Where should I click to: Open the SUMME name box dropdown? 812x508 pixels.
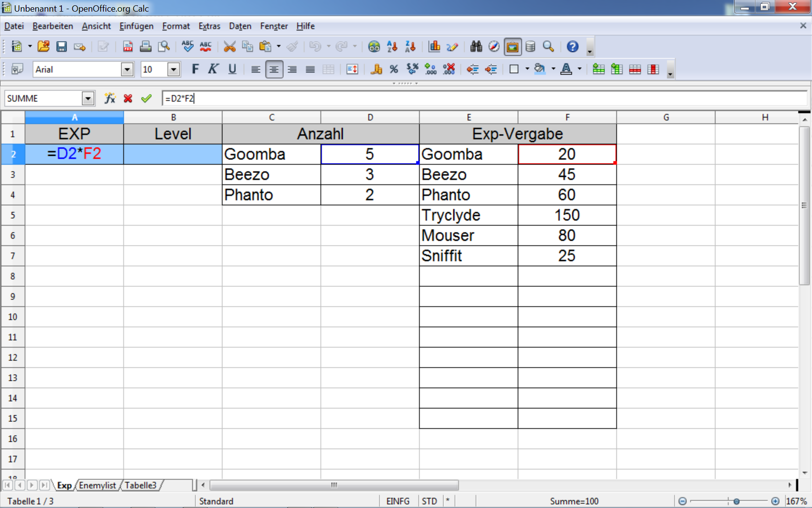click(x=87, y=98)
